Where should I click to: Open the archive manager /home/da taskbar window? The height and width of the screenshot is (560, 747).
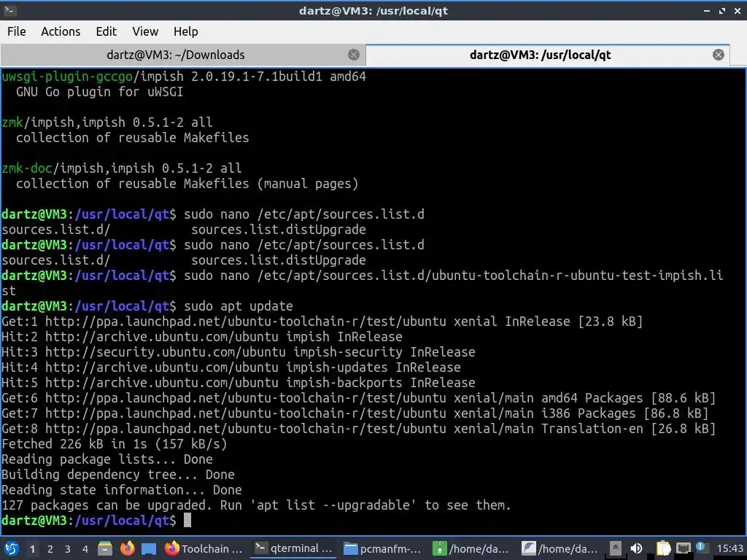471,548
